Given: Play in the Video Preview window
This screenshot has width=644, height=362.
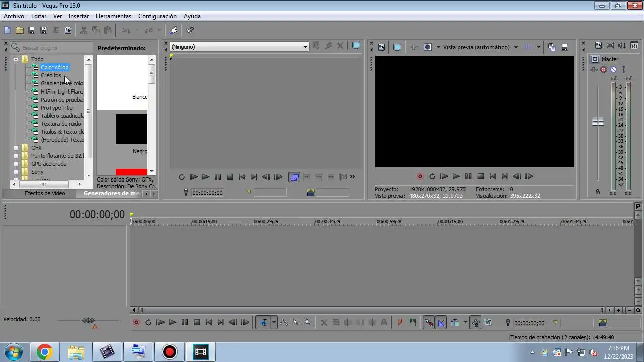Looking at the screenshot, I should [x=456, y=177].
